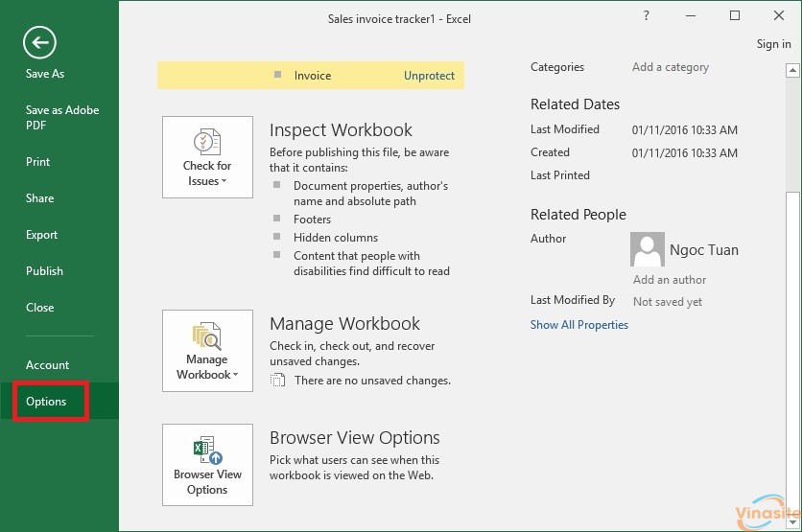Choose Save as Adobe PDF
802x532 pixels.
[x=62, y=118]
